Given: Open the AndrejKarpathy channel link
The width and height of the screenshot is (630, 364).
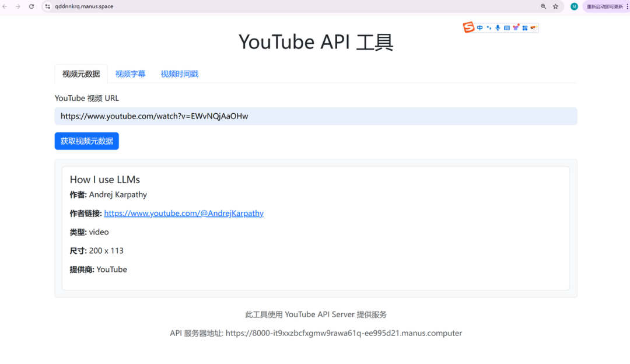Looking at the screenshot, I should pyautogui.click(x=184, y=213).
